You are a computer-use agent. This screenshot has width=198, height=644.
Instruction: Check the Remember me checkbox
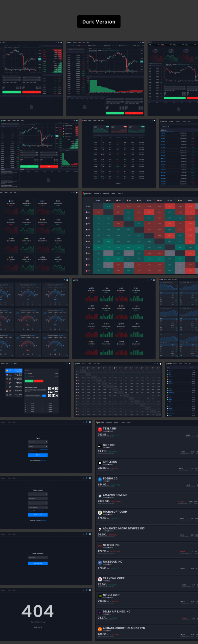pos(29,451)
